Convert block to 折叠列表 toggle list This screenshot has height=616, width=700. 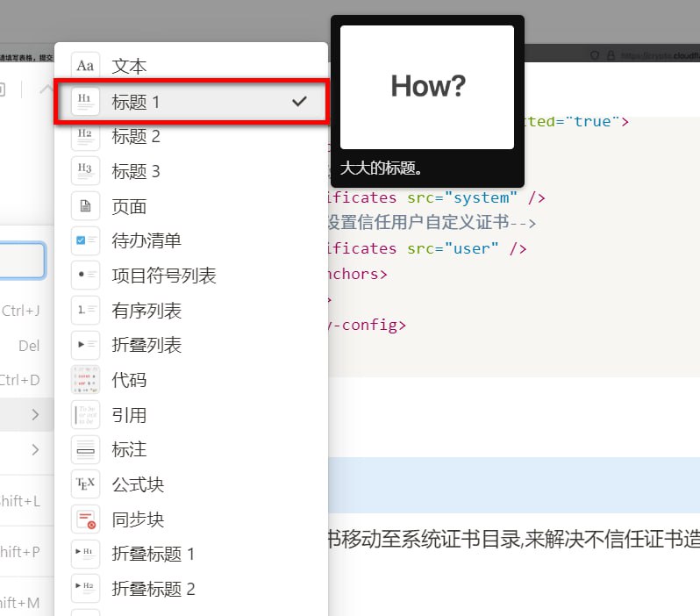coord(146,346)
